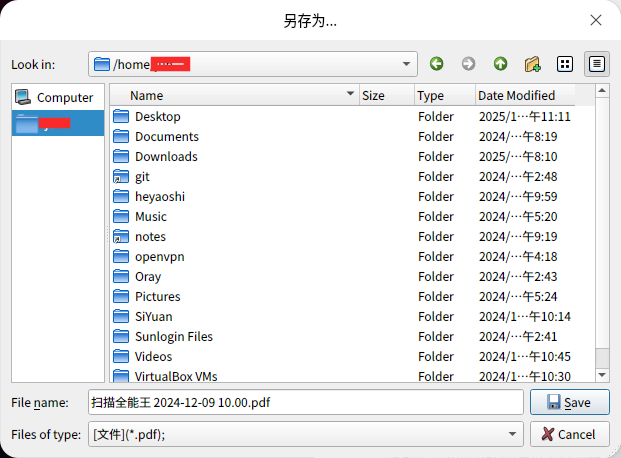This screenshot has width=621, height=458.
Task: Click the heyaoshi folder name
Action: coord(160,197)
